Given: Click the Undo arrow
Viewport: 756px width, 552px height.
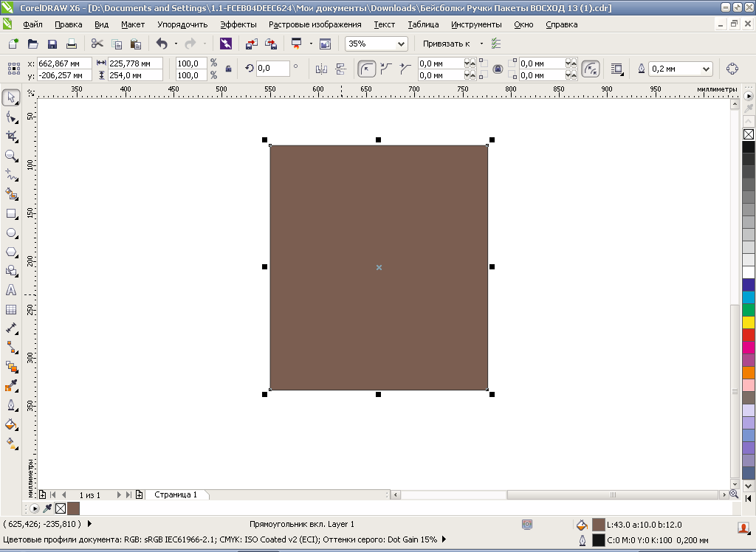Looking at the screenshot, I should pos(162,44).
